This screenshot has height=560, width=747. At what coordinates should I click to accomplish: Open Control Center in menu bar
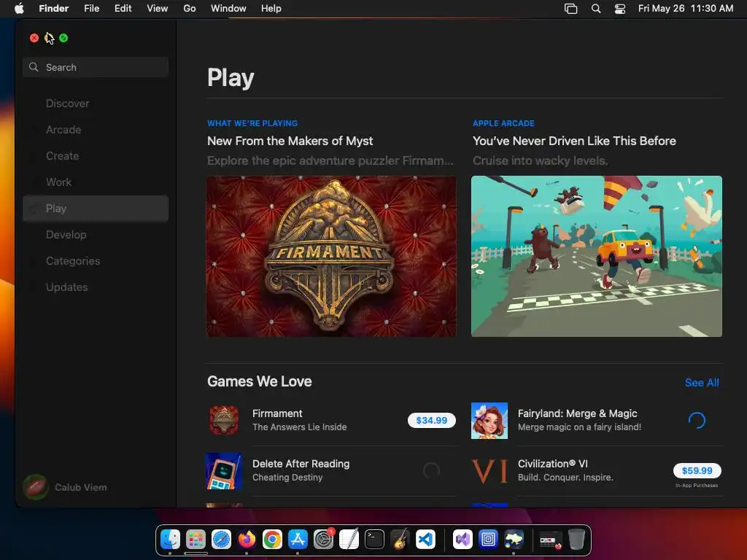point(620,9)
